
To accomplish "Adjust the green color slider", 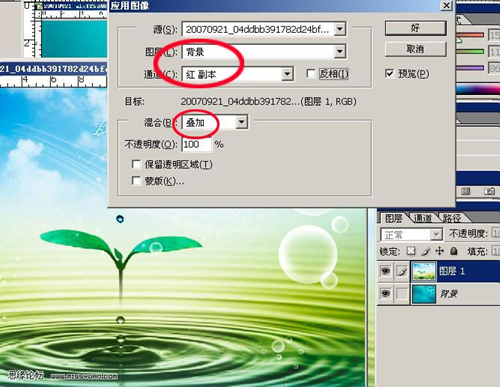I will point(470,51).
